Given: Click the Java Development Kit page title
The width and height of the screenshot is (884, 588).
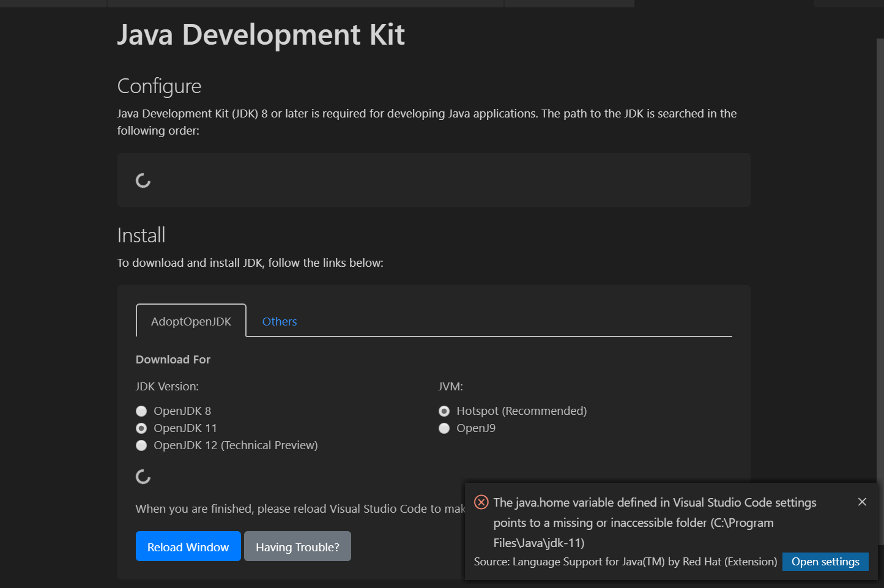Looking at the screenshot, I should 261,35.
